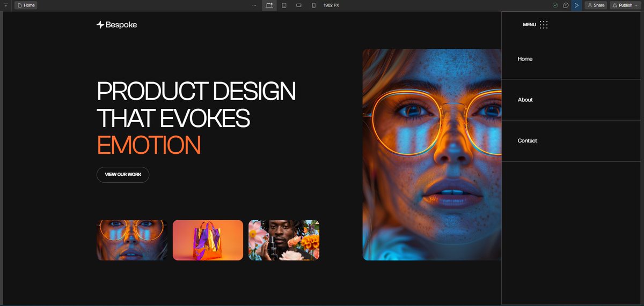Switch to the mobile portrait breakpoint
The height and width of the screenshot is (306, 644).
314,5
